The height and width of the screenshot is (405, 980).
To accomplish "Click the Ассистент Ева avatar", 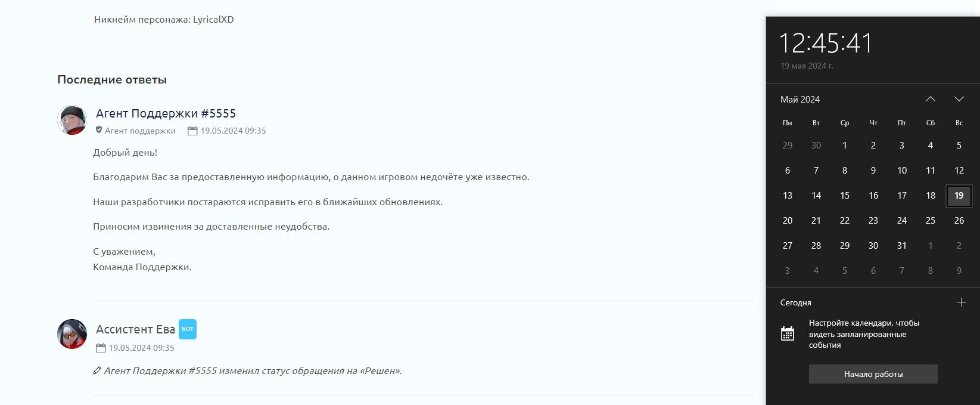I will 72,334.
